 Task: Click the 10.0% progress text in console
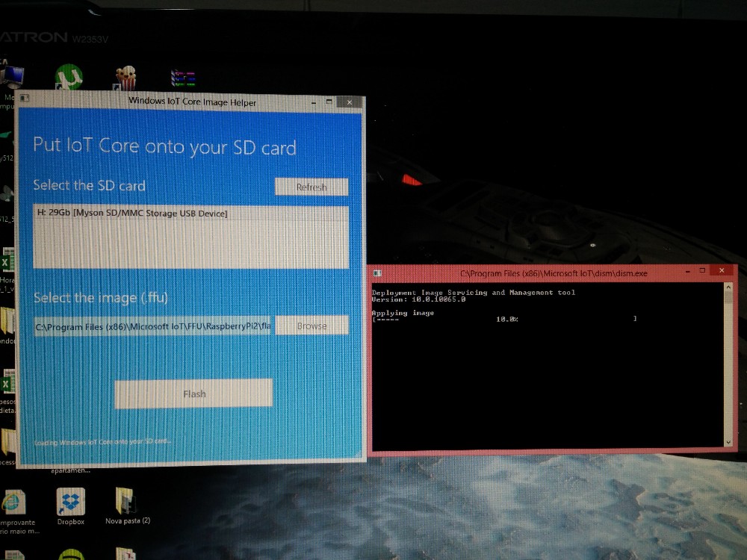click(507, 319)
